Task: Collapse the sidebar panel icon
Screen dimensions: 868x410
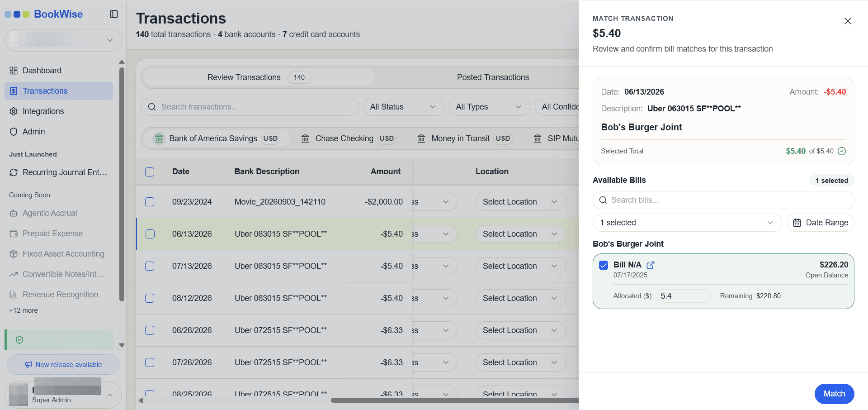Action: pyautogui.click(x=114, y=14)
